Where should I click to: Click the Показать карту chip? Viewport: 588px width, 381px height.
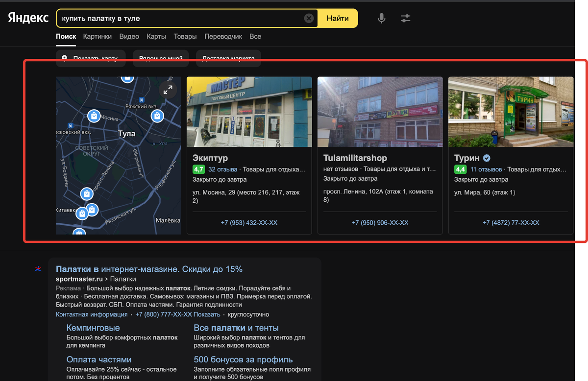click(x=91, y=58)
